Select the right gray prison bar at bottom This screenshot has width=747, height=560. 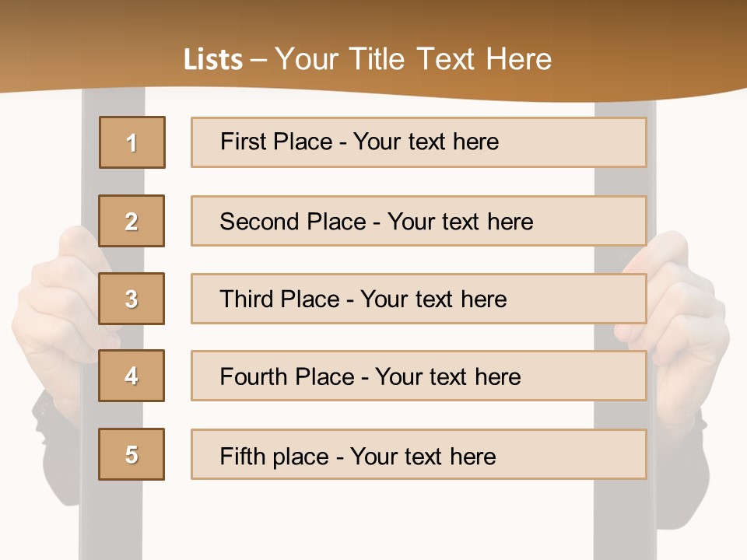click(x=625, y=520)
